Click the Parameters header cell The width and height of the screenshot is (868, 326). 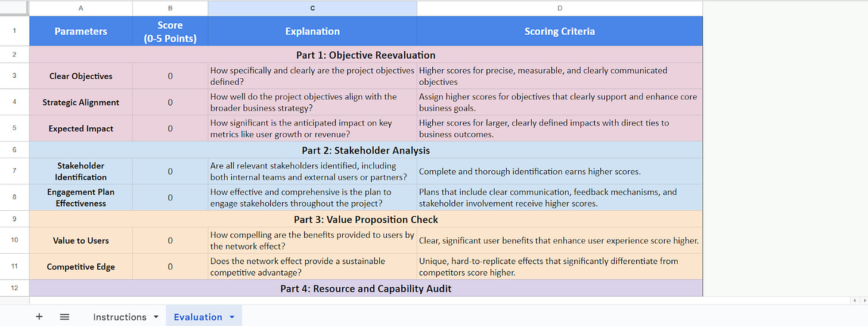[x=81, y=31]
